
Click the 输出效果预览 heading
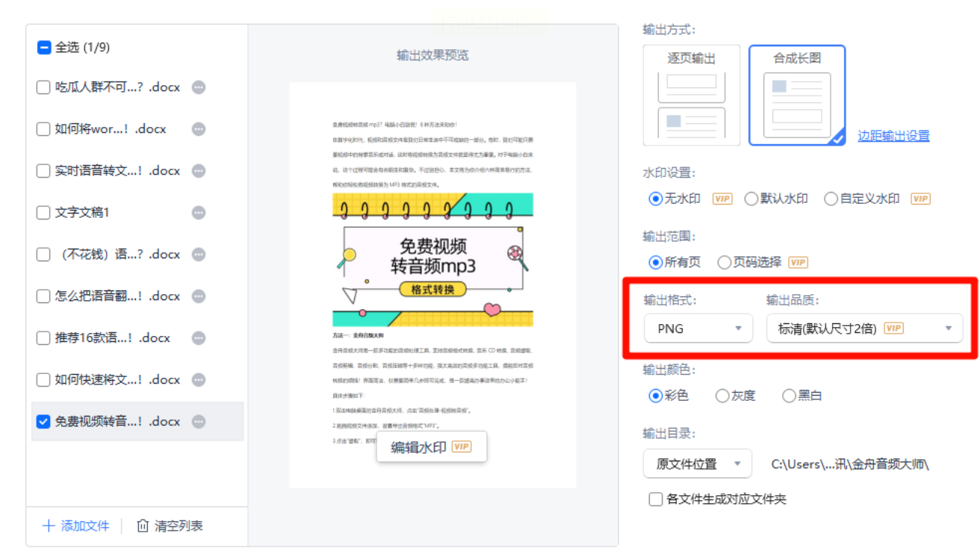[432, 55]
